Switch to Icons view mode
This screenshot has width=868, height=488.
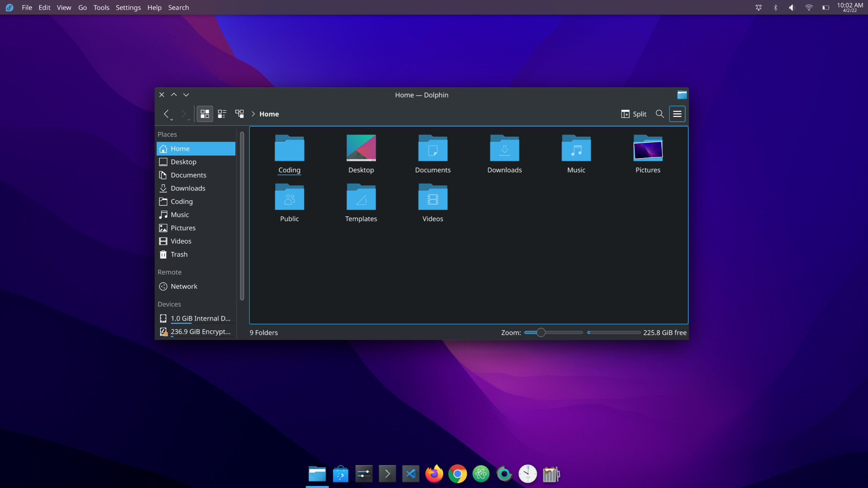click(x=205, y=114)
